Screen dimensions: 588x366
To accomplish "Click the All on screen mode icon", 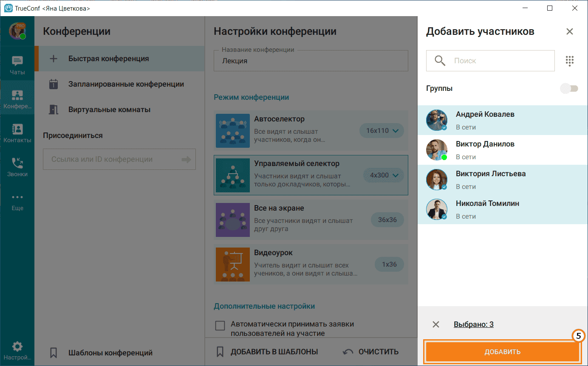I will [x=232, y=220].
